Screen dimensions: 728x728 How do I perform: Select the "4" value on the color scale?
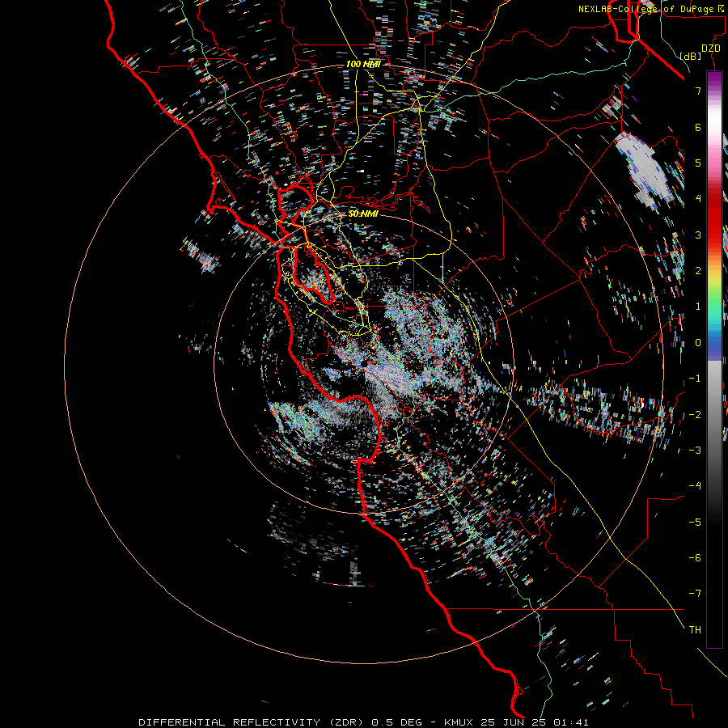tap(698, 199)
